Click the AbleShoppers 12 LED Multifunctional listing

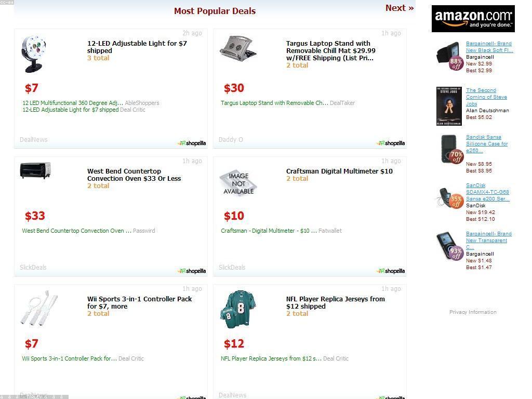[73, 103]
